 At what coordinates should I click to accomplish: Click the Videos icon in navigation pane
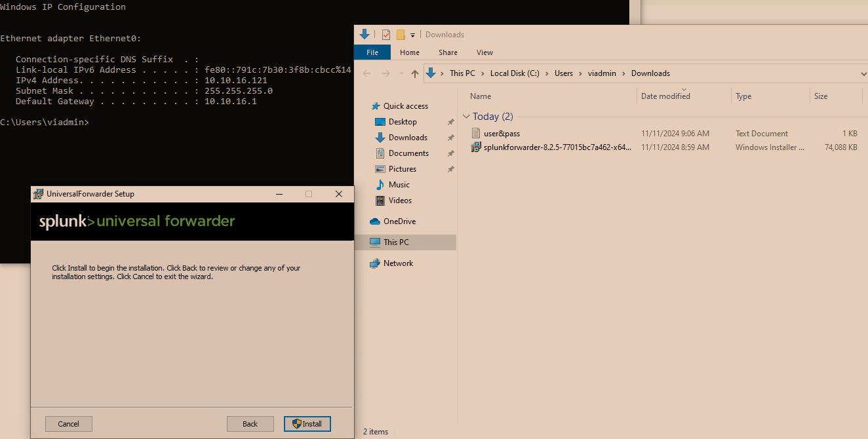(380, 200)
